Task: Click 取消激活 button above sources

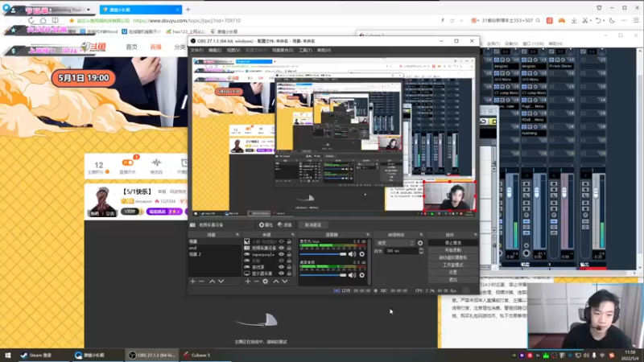Action: click(313, 225)
